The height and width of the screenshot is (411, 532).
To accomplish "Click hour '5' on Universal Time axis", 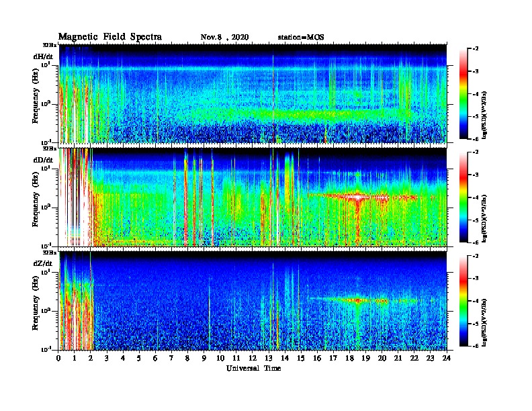I will click(139, 358).
